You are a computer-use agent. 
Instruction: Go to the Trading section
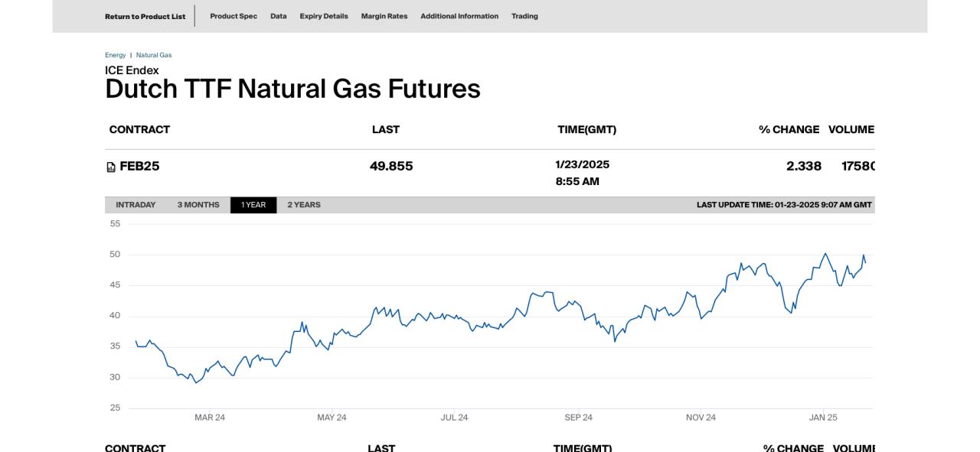[x=524, y=16]
